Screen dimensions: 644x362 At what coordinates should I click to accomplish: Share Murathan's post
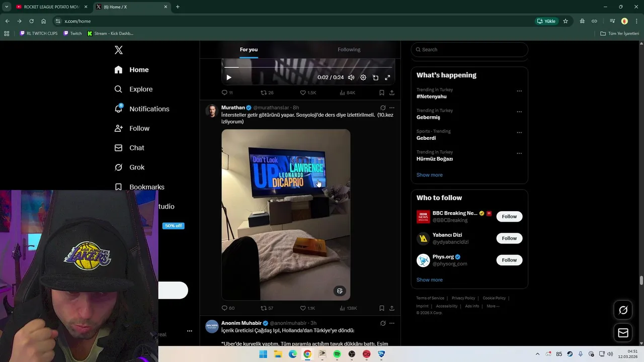(x=392, y=308)
